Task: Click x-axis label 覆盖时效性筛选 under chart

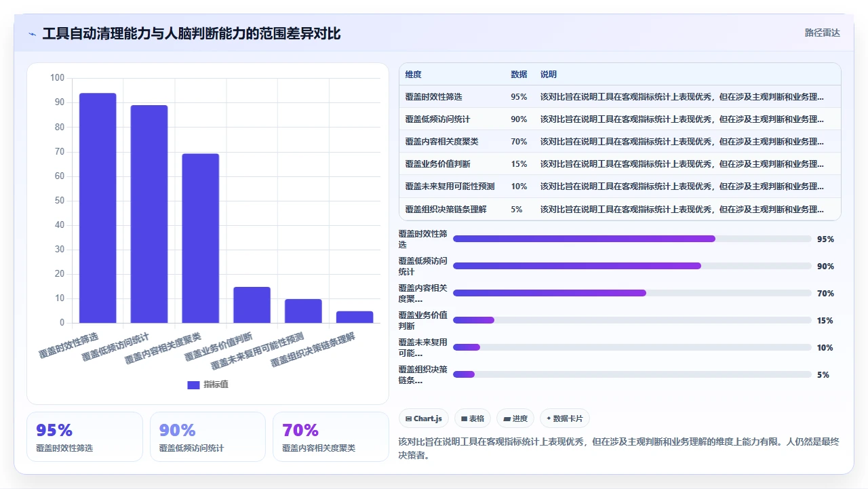Action: (68, 345)
